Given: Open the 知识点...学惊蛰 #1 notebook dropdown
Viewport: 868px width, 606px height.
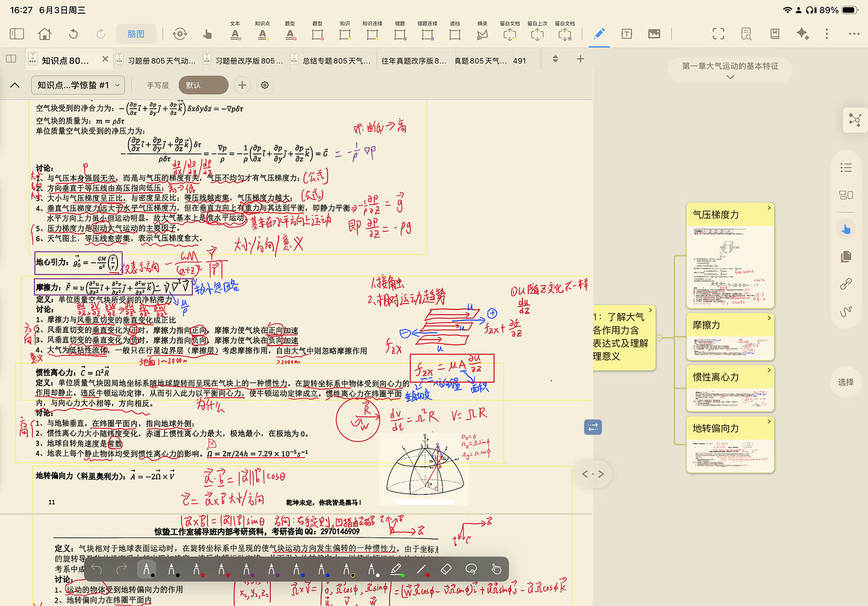Looking at the screenshot, I should pos(78,85).
